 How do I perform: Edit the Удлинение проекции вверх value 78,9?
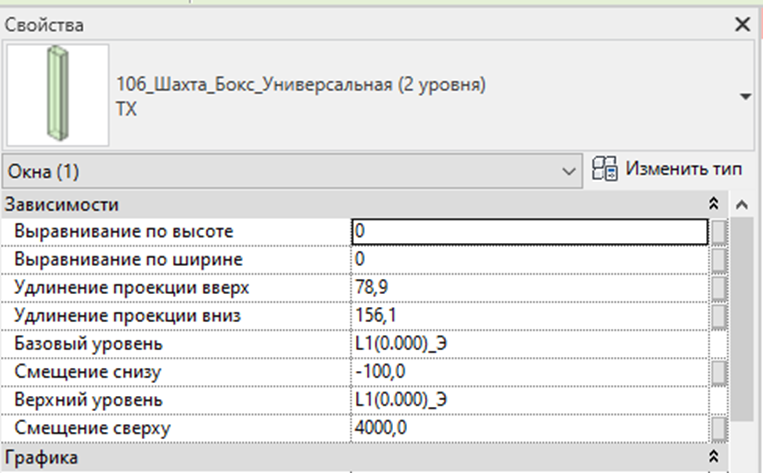pos(529,287)
